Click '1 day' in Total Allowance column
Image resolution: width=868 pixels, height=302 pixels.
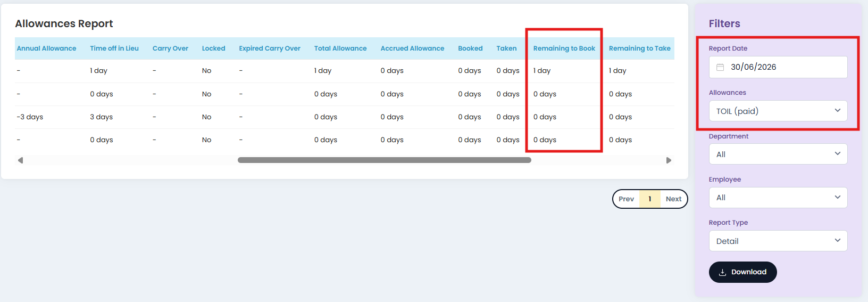[323, 71]
